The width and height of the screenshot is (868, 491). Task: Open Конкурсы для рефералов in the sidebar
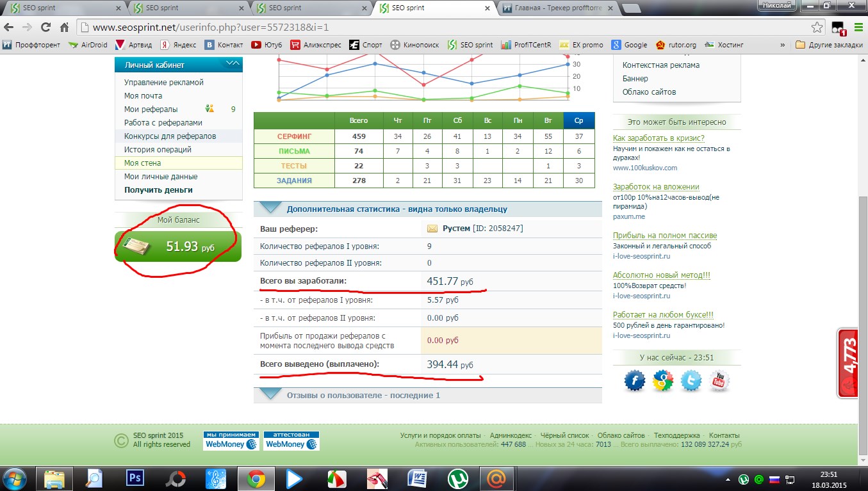pos(170,136)
